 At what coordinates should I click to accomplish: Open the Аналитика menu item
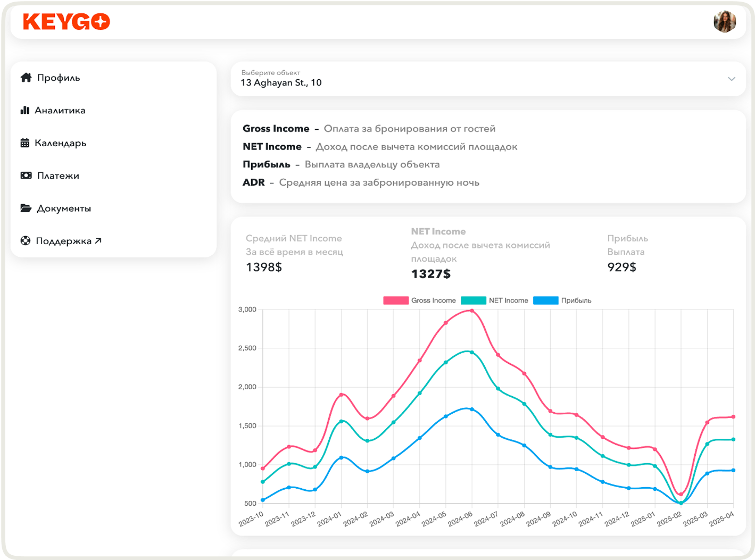60,111
